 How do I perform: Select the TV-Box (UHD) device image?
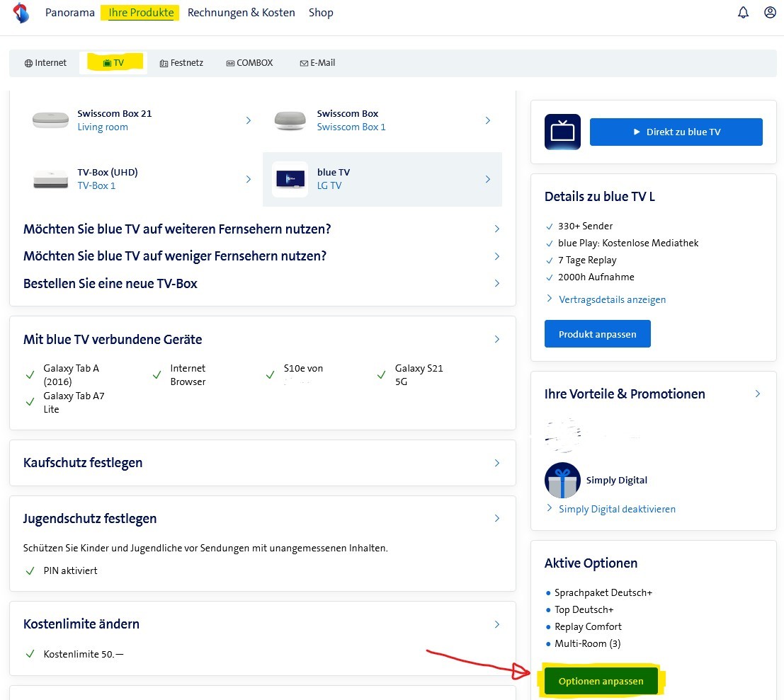[x=51, y=179]
